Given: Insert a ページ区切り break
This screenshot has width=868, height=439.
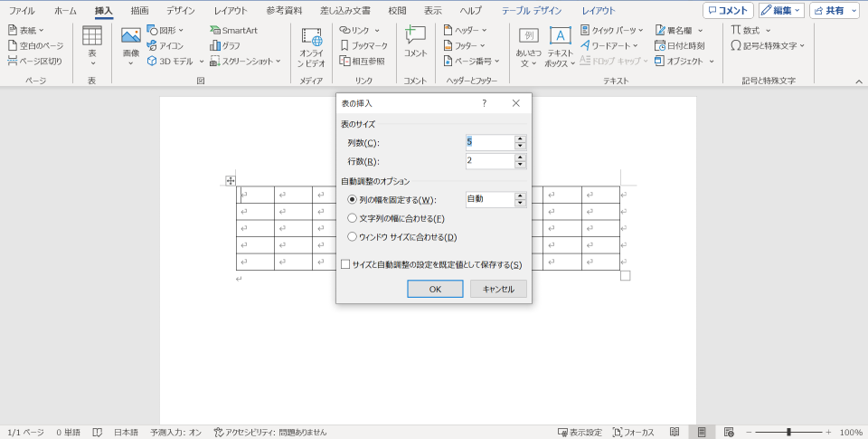Looking at the screenshot, I should (x=35, y=61).
